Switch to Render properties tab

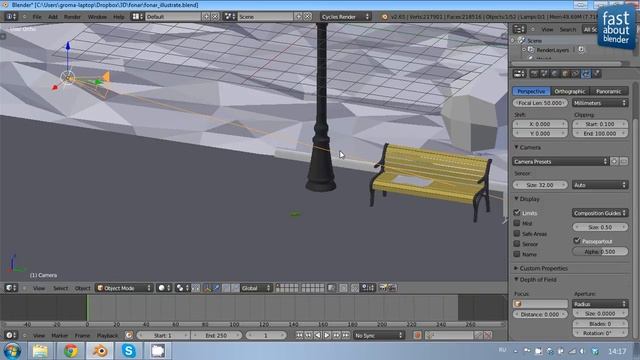click(534, 74)
